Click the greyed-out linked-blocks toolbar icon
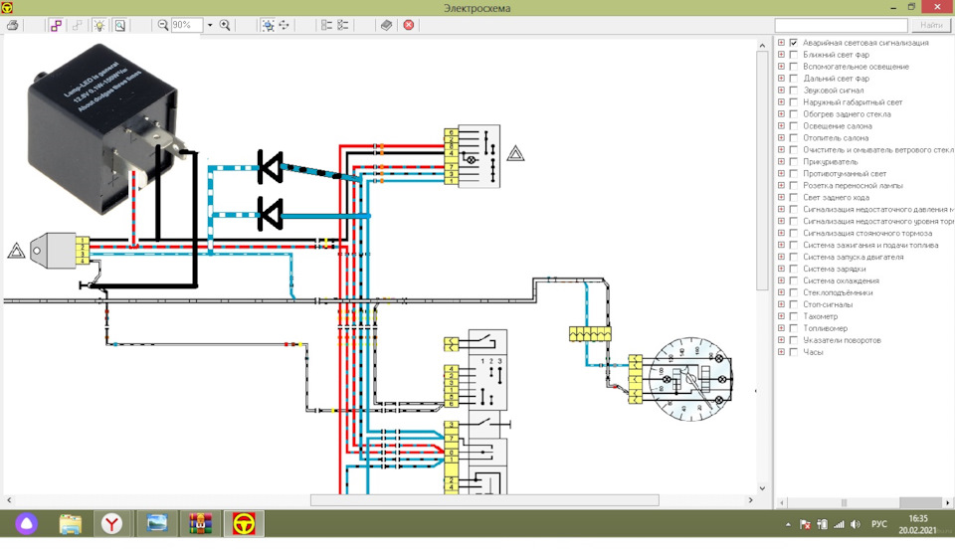 click(78, 25)
